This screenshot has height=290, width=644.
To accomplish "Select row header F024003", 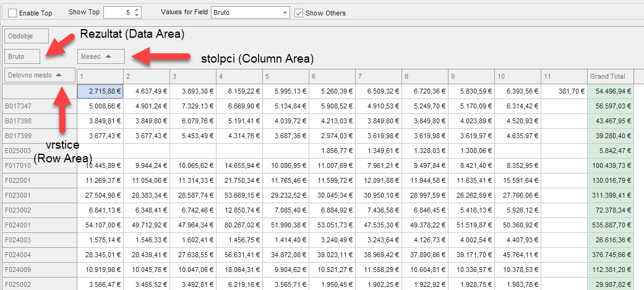I will tap(40, 240).
